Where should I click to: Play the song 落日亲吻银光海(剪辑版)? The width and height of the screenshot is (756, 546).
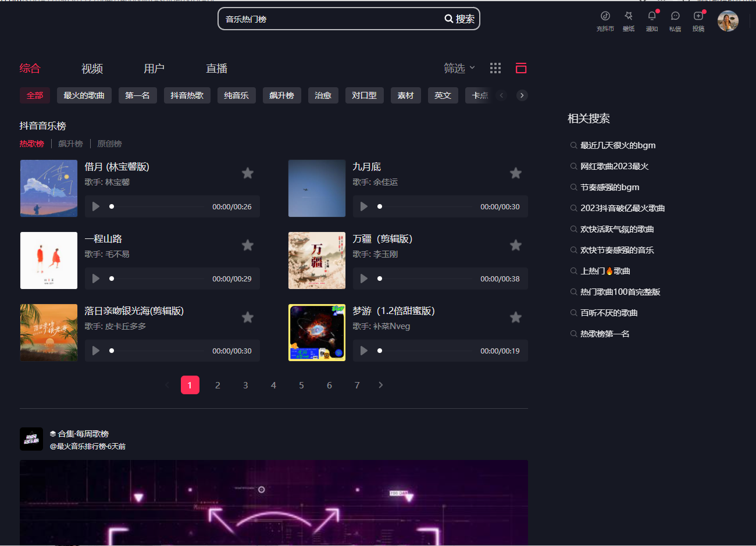[x=96, y=351]
